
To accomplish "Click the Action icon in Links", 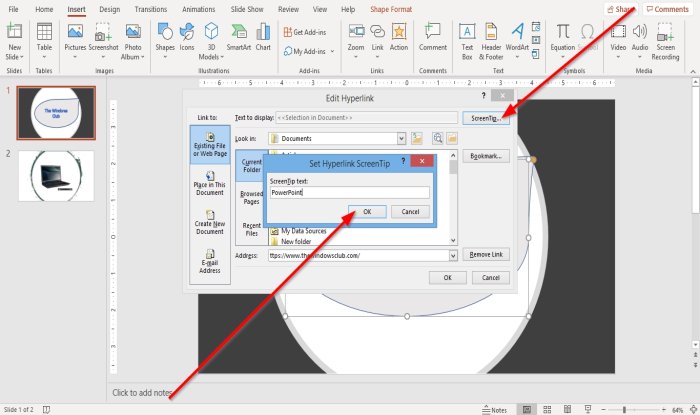I will (399, 37).
